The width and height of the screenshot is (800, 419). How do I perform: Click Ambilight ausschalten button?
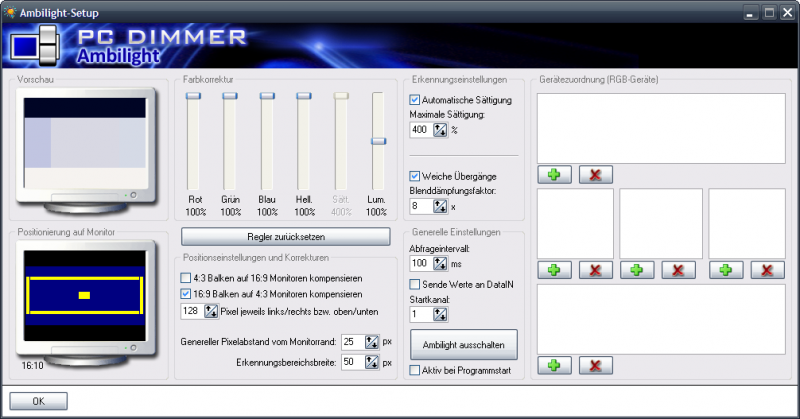[x=463, y=344]
